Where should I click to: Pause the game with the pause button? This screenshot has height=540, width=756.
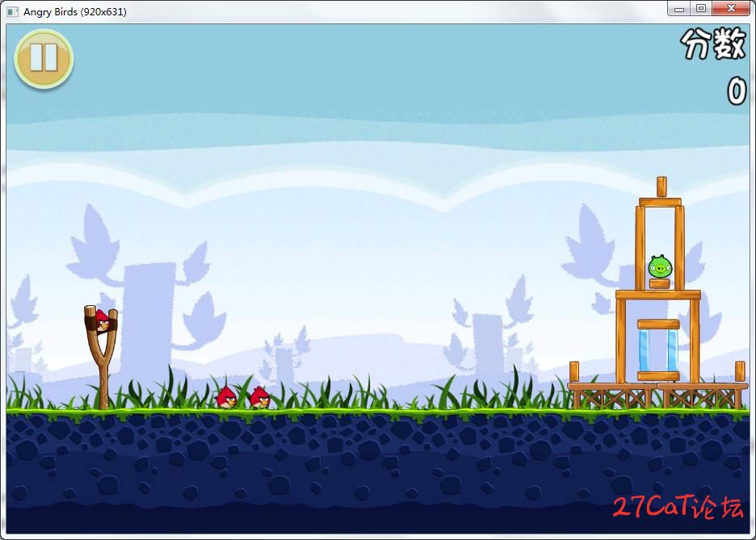pyautogui.click(x=44, y=59)
